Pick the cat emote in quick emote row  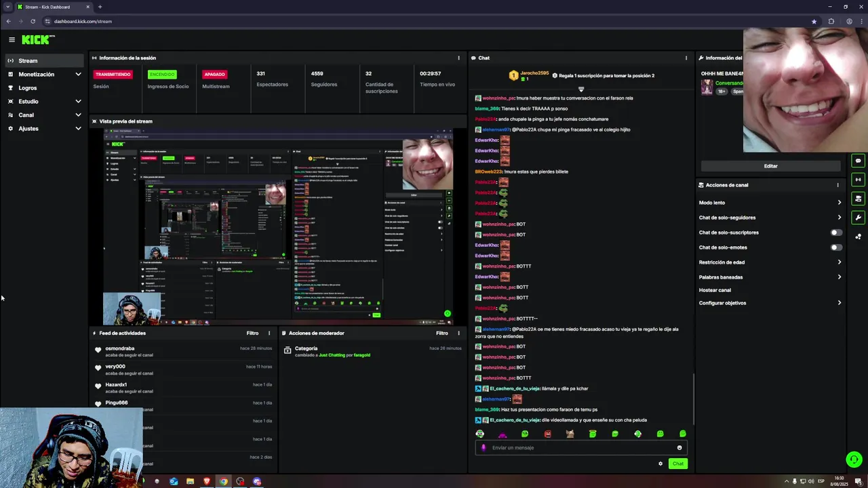[x=570, y=434]
